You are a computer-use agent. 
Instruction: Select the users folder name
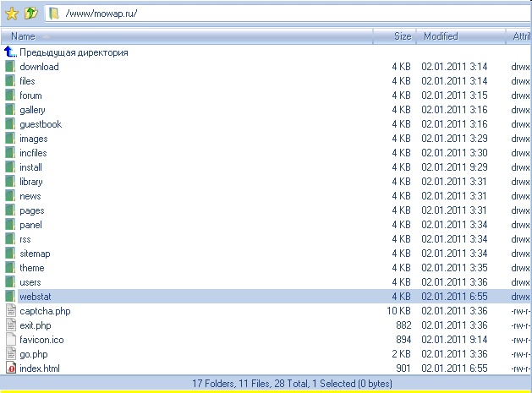tap(30, 282)
